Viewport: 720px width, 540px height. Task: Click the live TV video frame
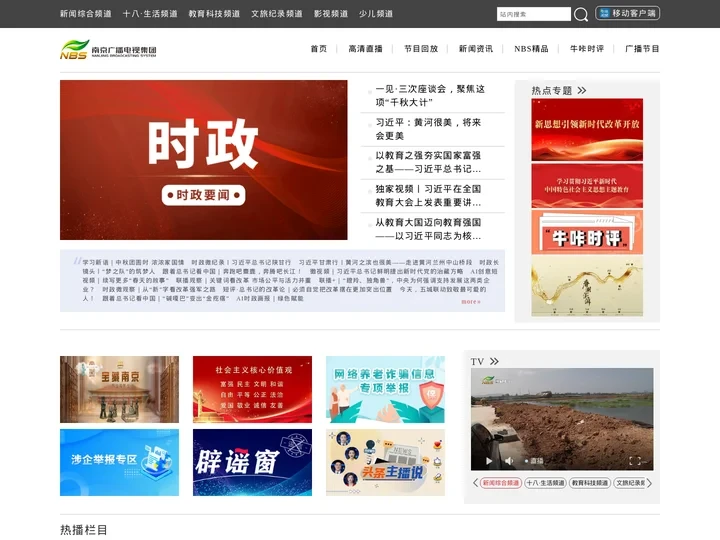(x=562, y=419)
